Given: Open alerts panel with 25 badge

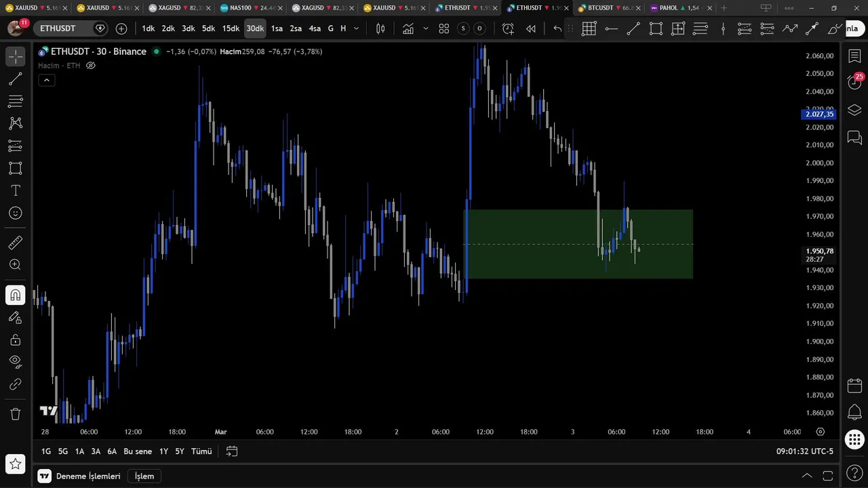Looking at the screenshot, I should [x=854, y=82].
